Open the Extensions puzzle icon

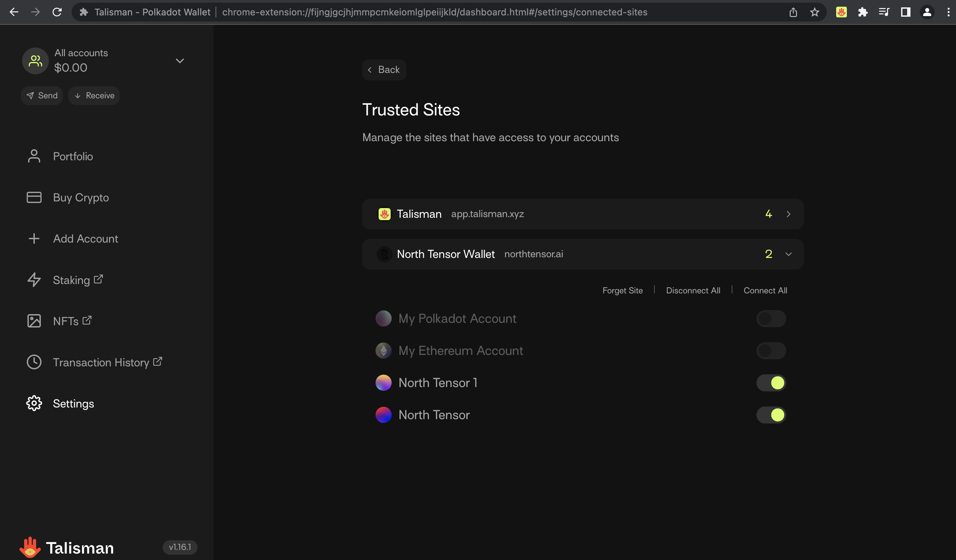(x=863, y=12)
